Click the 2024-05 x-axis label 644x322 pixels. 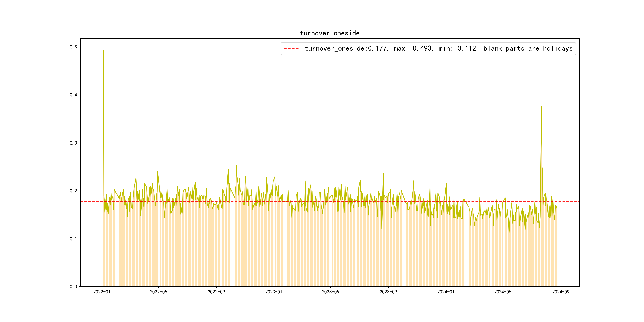[503, 292]
